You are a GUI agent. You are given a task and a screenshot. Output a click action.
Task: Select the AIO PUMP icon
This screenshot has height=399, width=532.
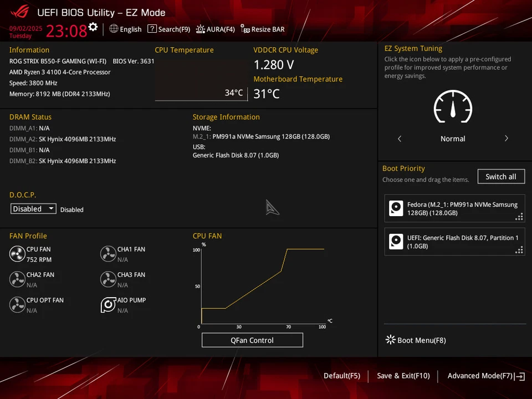click(108, 304)
